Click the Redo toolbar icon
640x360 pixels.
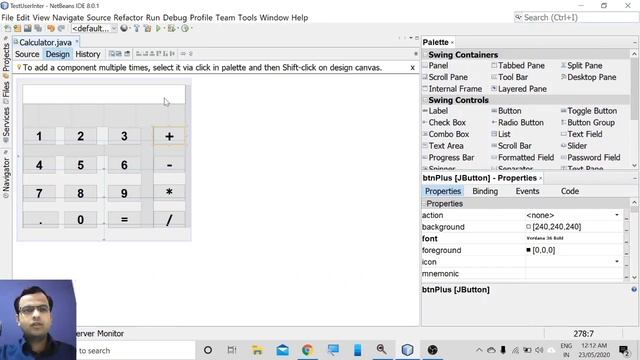coord(61,29)
